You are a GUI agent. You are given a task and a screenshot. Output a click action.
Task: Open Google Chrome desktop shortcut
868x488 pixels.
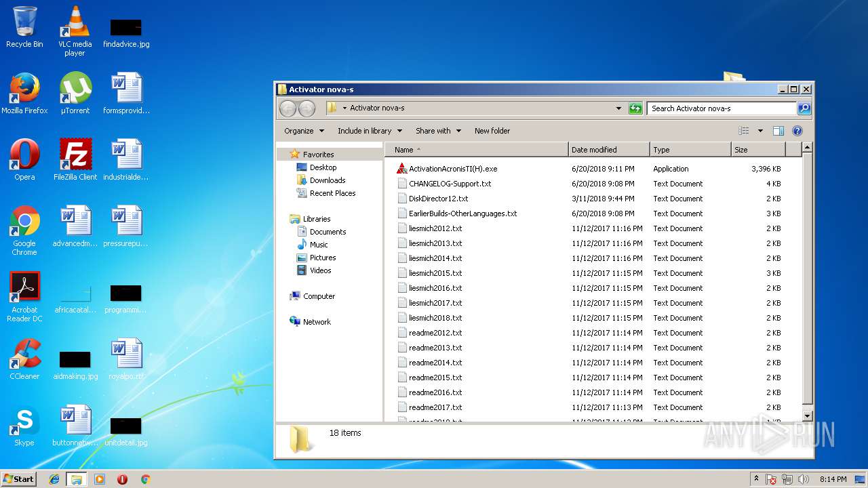click(24, 230)
